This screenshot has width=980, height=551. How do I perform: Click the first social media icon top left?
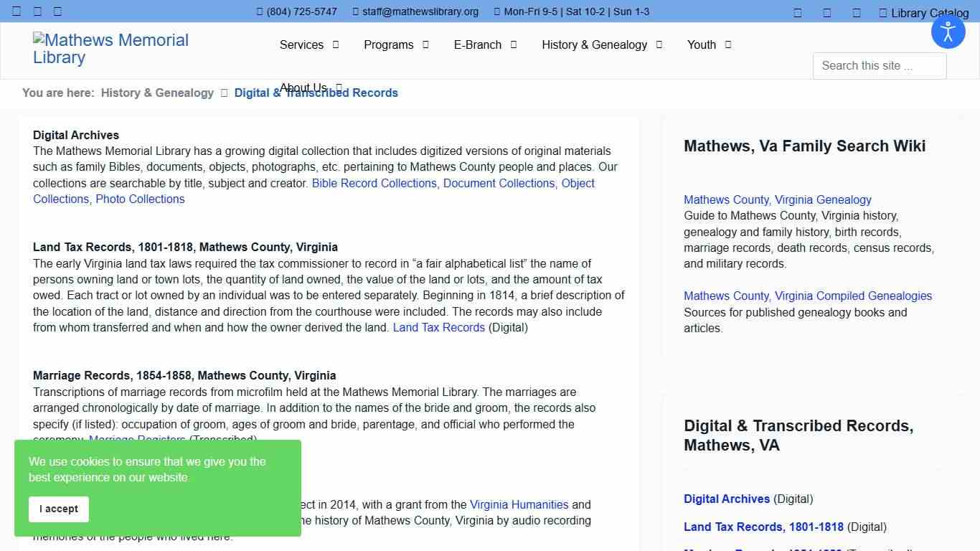(16, 11)
